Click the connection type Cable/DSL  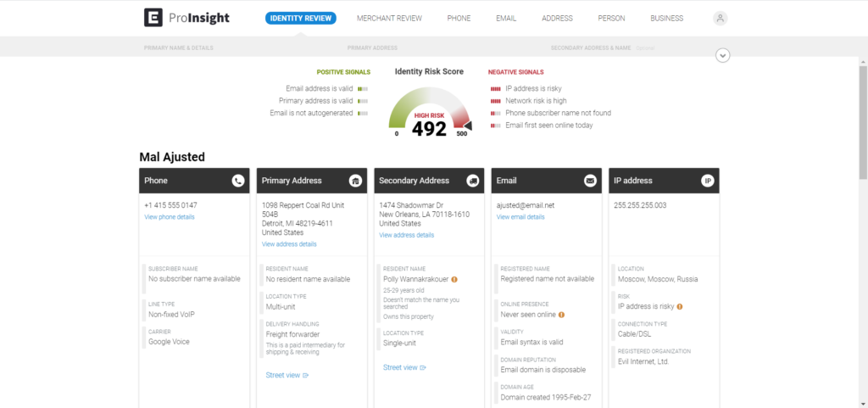[634, 334]
